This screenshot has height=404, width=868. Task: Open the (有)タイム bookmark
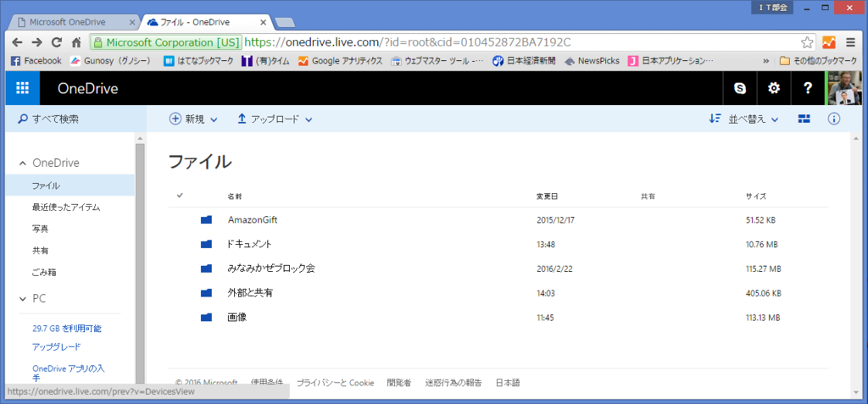click(265, 61)
